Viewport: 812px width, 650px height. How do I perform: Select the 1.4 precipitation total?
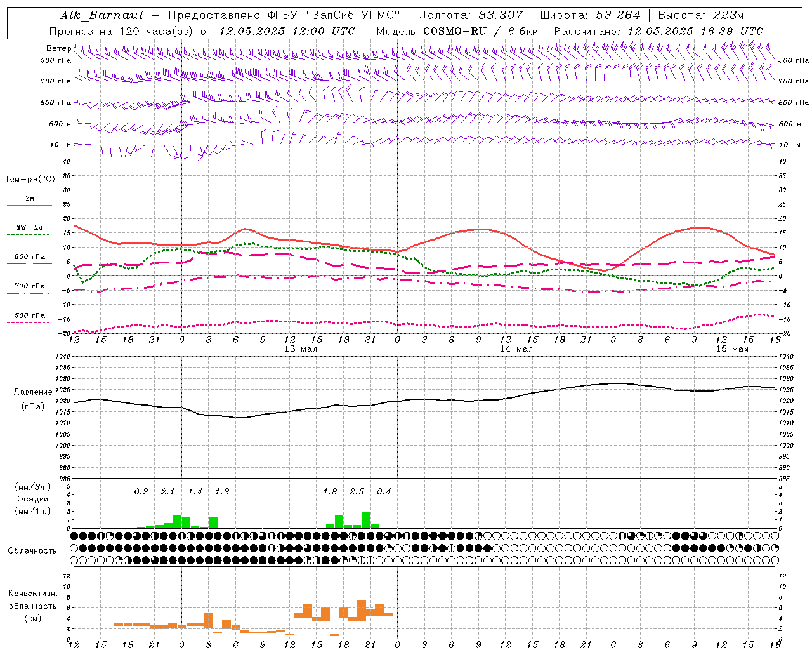tap(195, 492)
